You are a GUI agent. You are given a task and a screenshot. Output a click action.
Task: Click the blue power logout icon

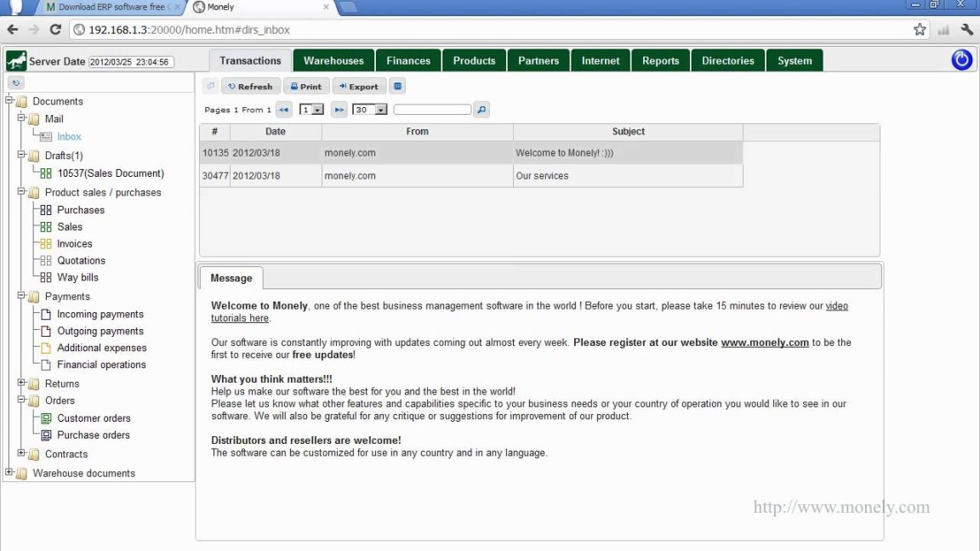coord(961,60)
